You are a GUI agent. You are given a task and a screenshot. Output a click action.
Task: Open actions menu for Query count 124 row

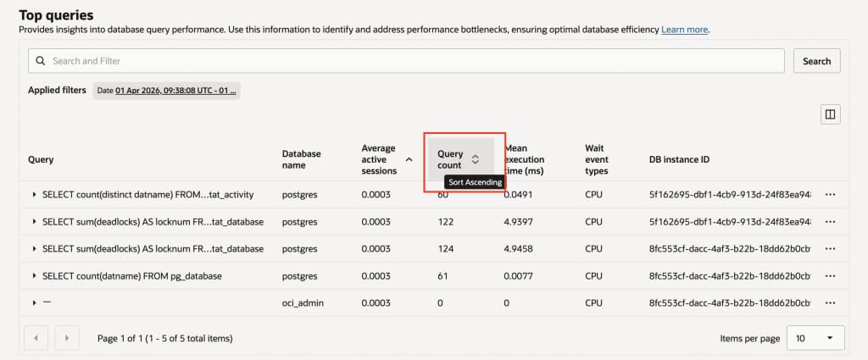(x=830, y=249)
